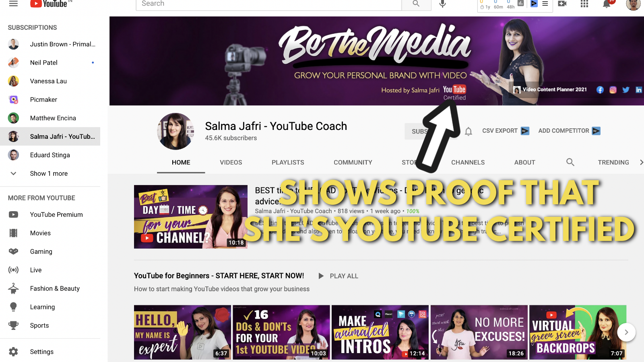Image resolution: width=644 pixels, height=362 pixels.
Task: Click CSV EXPORT button
Action: coord(506,131)
